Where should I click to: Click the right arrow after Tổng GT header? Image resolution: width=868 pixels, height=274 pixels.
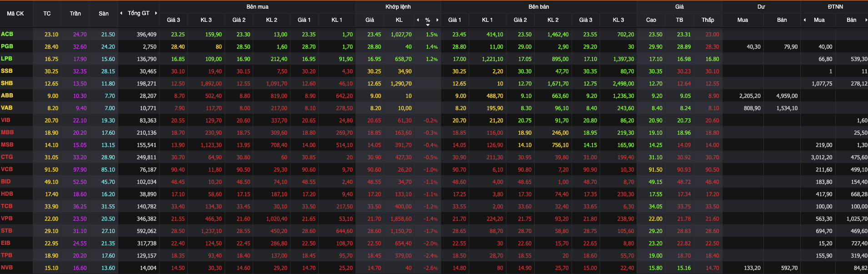tap(156, 13)
